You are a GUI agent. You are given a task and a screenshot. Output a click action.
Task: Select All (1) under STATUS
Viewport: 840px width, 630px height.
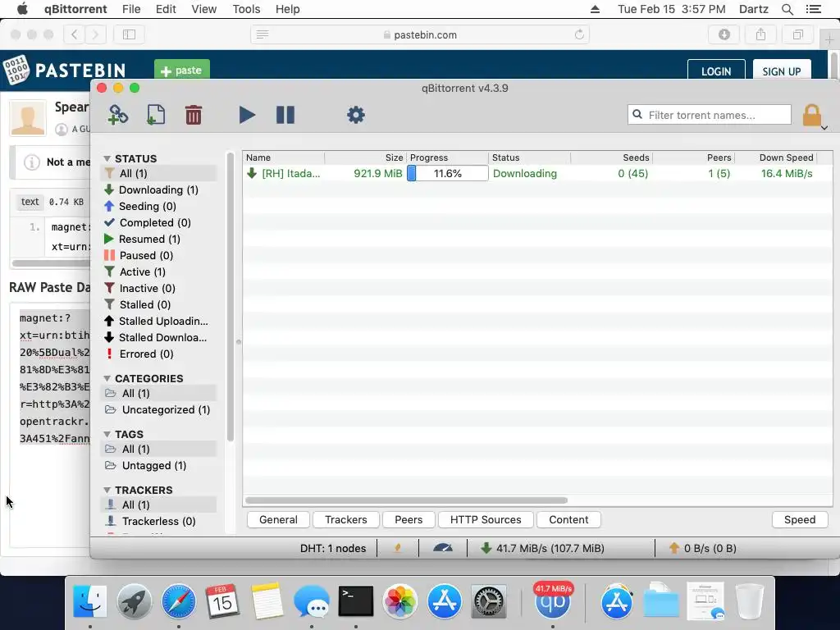(158, 173)
